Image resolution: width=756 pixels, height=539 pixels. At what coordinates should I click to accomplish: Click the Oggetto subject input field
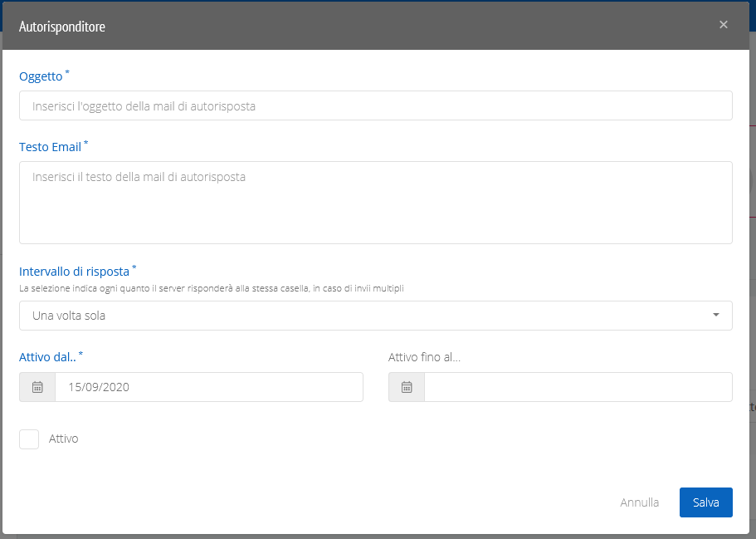tap(376, 105)
